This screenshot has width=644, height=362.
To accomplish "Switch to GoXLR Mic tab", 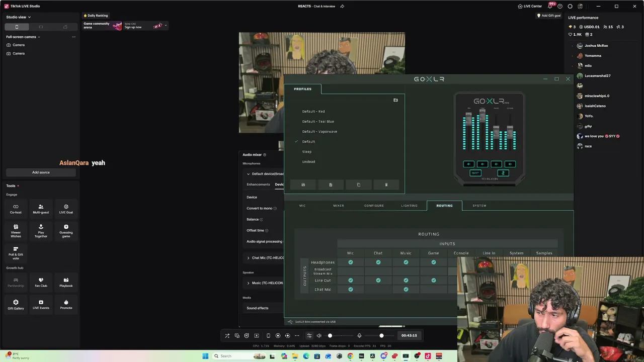I will [x=302, y=206].
